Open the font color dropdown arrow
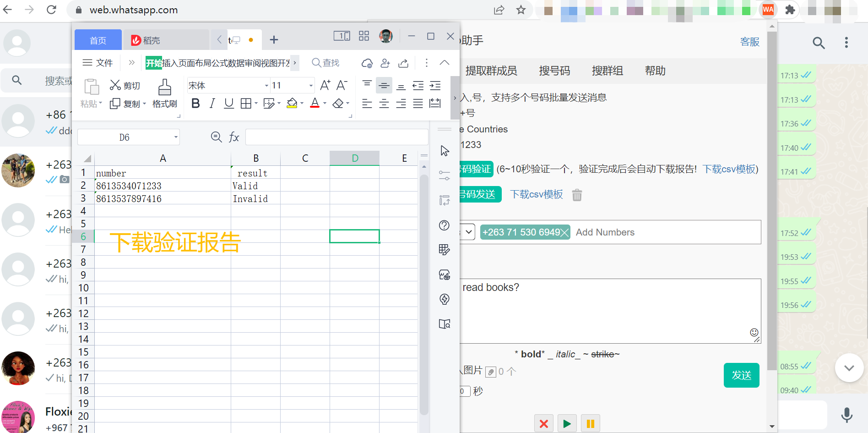Image resolution: width=868 pixels, height=433 pixels. click(x=325, y=104)
